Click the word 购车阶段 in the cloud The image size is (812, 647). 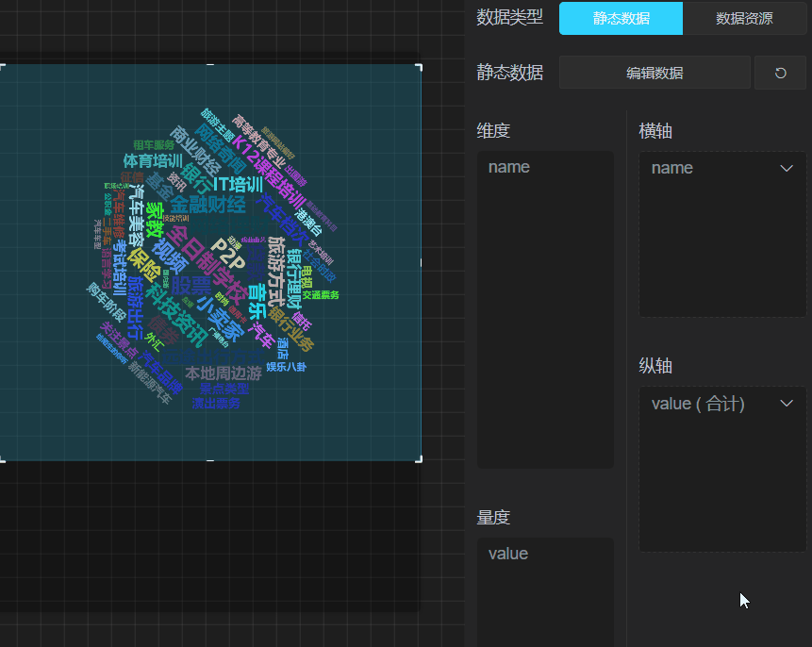click(107, 302)
